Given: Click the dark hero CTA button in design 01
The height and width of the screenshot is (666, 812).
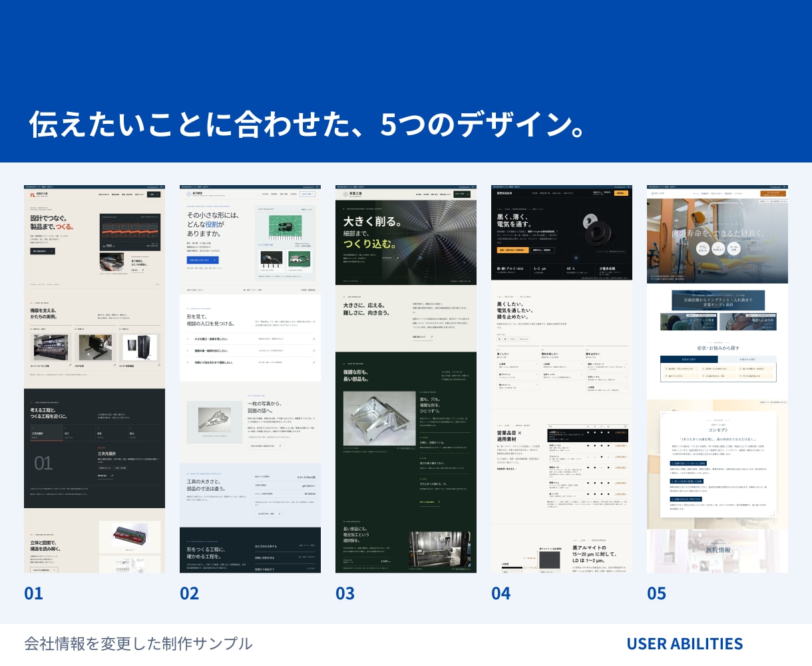Looking at the screenshot, I should 43,251.
